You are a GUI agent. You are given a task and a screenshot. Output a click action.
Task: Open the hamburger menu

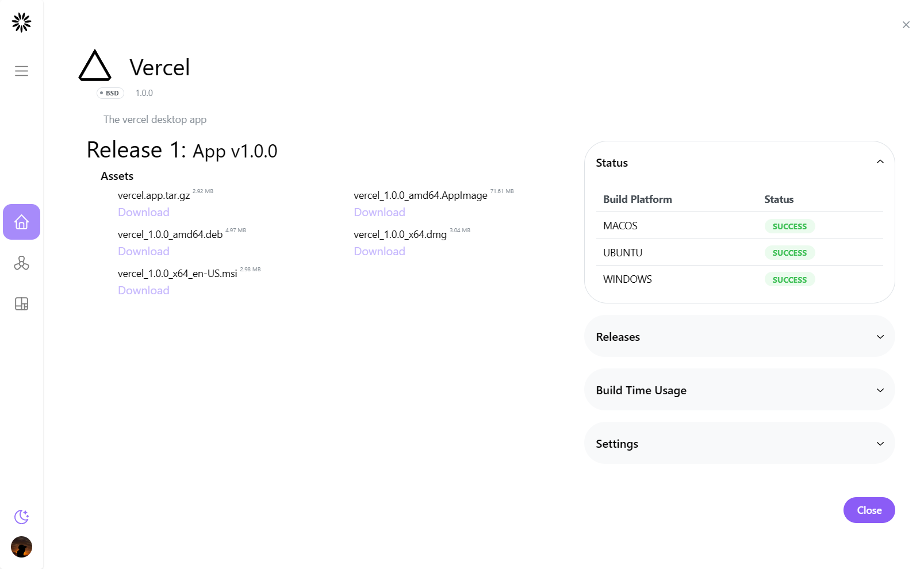(21, 71)
